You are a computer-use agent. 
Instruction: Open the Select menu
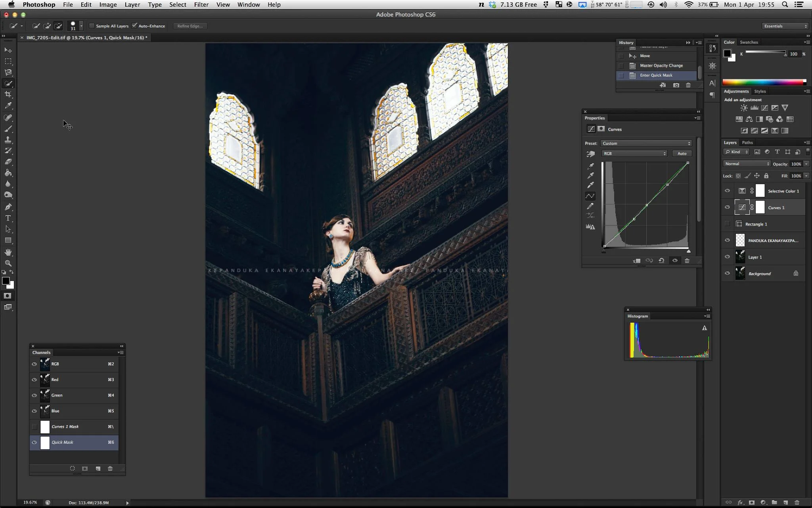pyautogui.click(x=178, y=5)
